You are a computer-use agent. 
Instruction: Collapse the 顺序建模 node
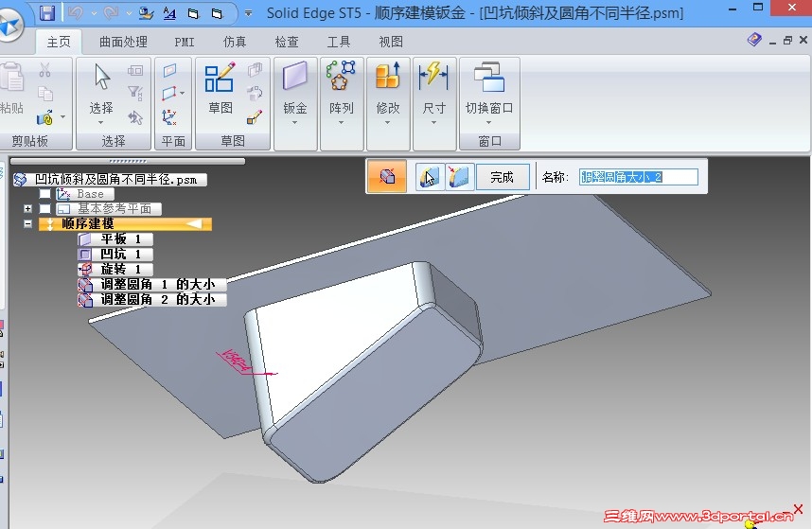point(28,223)
